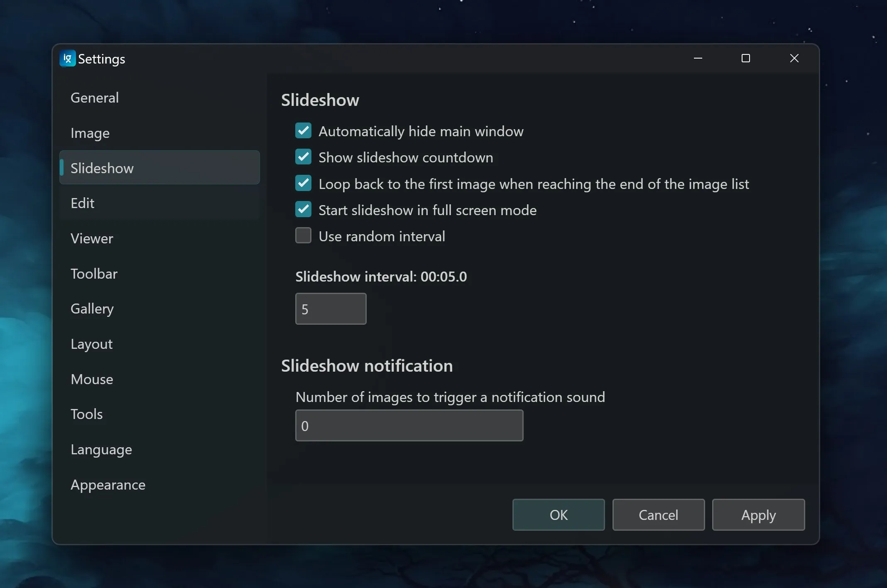887x588 pixels.
Task: Click the Apply button
Action: coord(758,515)
